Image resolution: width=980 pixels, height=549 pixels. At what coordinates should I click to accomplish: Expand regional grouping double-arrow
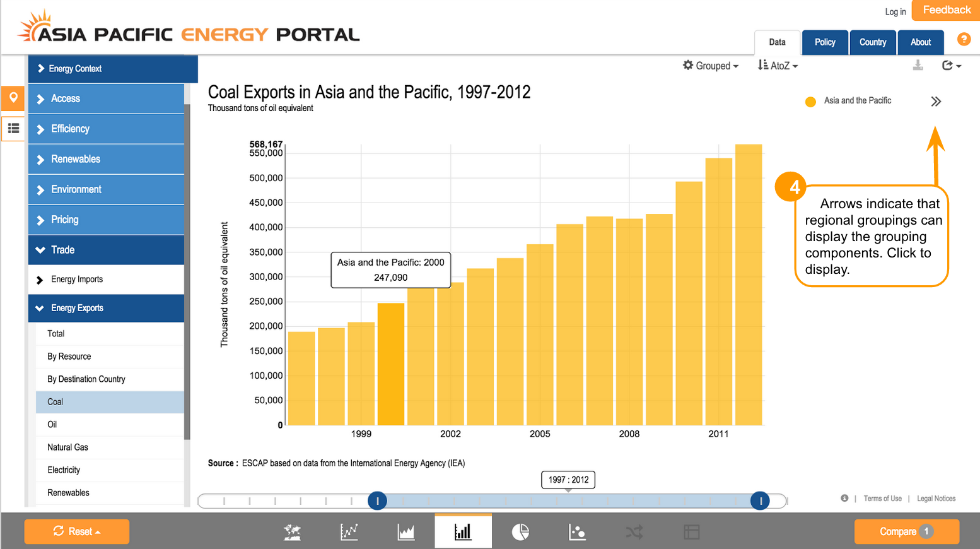pos(936,102)
